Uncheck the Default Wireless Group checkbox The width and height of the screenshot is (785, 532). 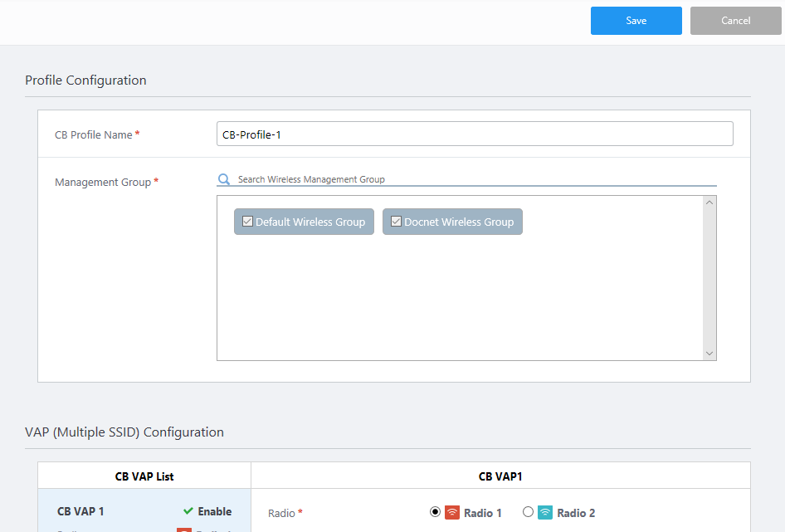click(x=247, y=222)
